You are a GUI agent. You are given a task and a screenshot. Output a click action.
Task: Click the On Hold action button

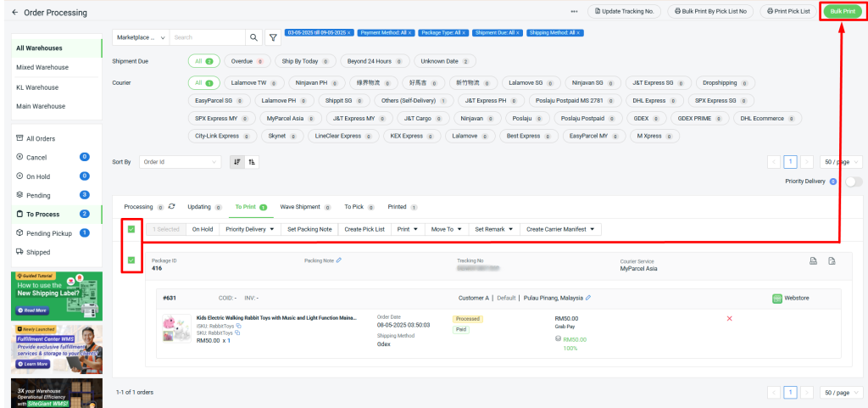click(x=202, y=229)
